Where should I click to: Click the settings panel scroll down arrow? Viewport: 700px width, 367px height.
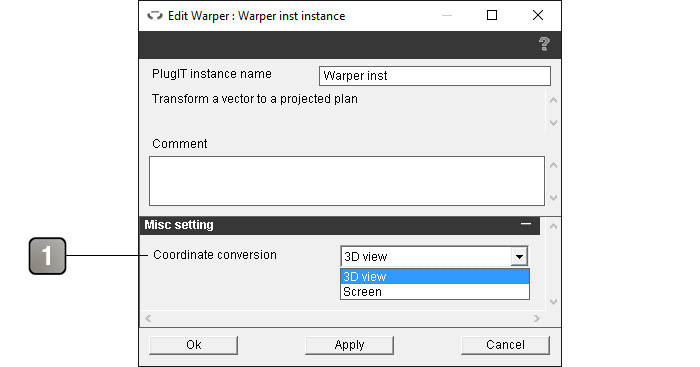coord(553,302)
